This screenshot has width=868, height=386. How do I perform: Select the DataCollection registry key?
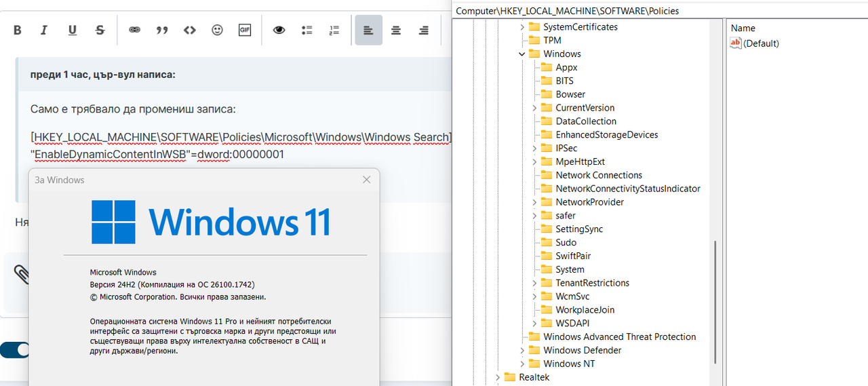(586, 121)
